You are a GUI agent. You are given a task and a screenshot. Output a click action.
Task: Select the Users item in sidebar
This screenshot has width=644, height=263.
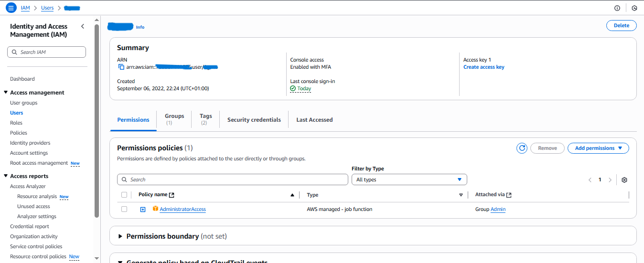point(17,113)
